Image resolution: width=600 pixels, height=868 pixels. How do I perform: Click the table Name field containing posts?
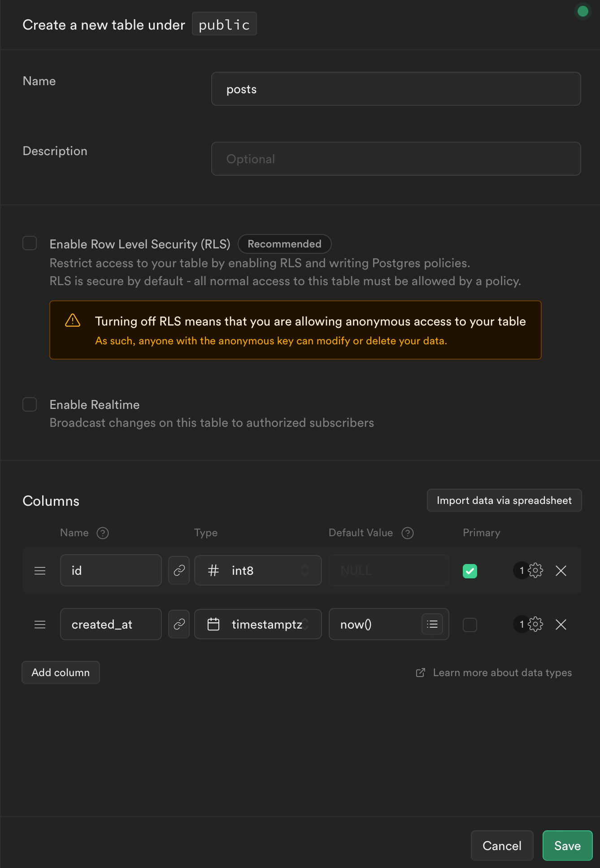click(x=396, y=89)
